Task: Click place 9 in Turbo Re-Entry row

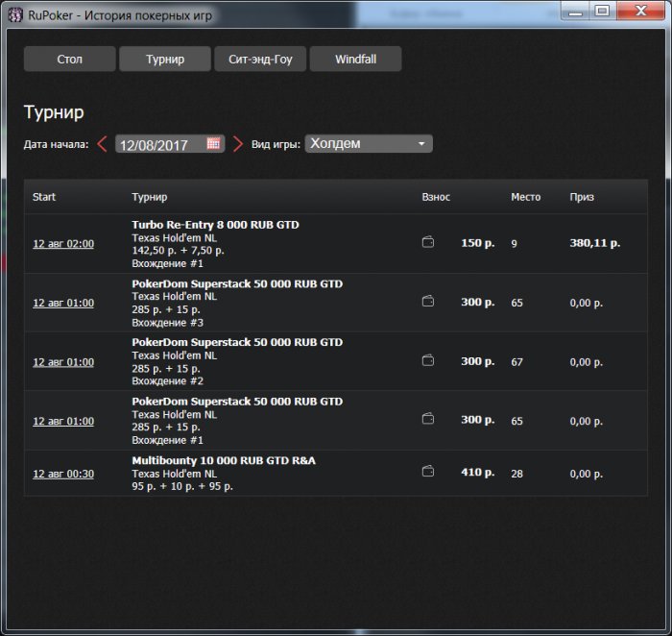Action: [x=514, y=244]
